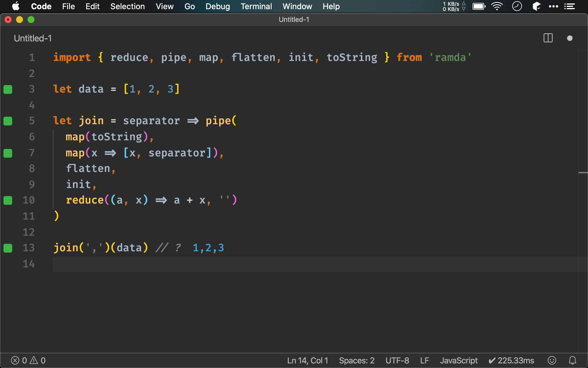The height and width of the screenshot is (368, 588).
Task: Select the Terminal menu
Action: click(256, 6)
